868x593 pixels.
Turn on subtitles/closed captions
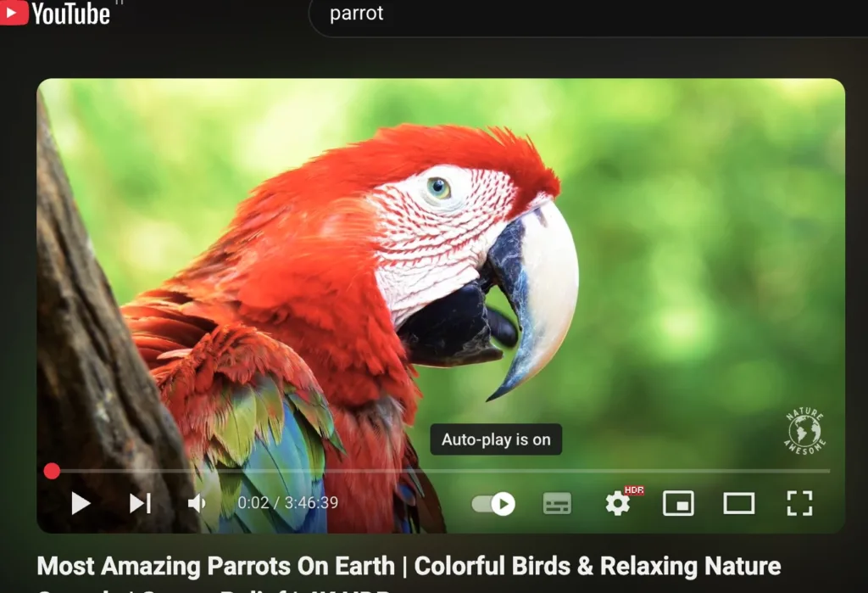tap(557, 503)
